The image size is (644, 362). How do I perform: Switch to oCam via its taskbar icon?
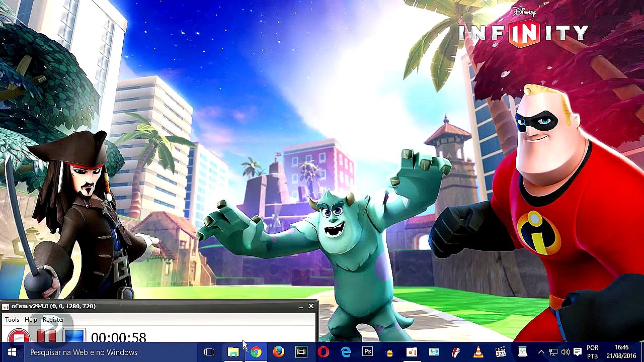[x=412, y=352]
